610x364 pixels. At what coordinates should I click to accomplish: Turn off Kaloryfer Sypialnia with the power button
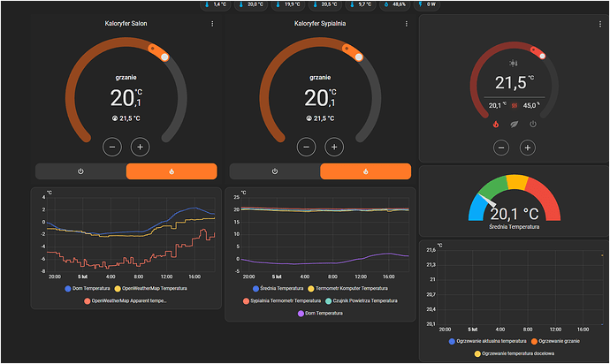(x=274, y=171)
